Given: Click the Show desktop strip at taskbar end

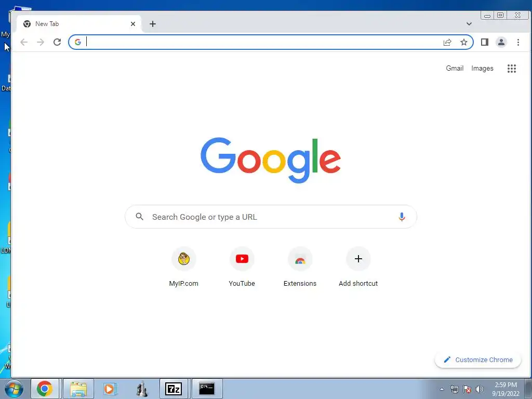Looking at the screenshot, I should tap(528, 389).
